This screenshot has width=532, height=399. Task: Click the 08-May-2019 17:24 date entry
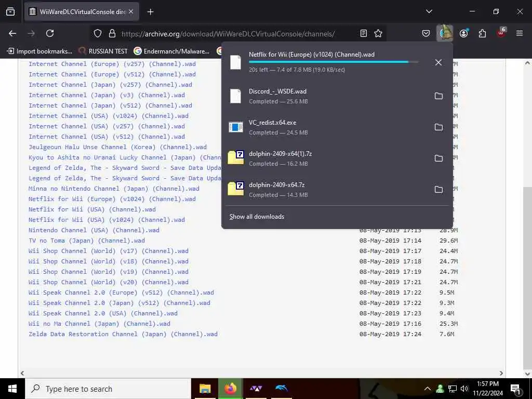[390, 334]
